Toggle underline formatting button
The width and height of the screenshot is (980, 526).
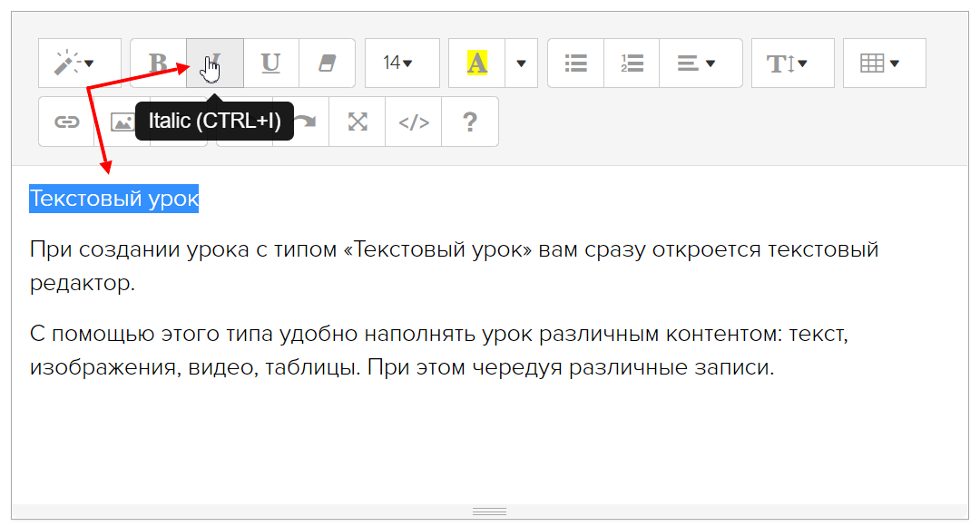[x=270, y=63]
